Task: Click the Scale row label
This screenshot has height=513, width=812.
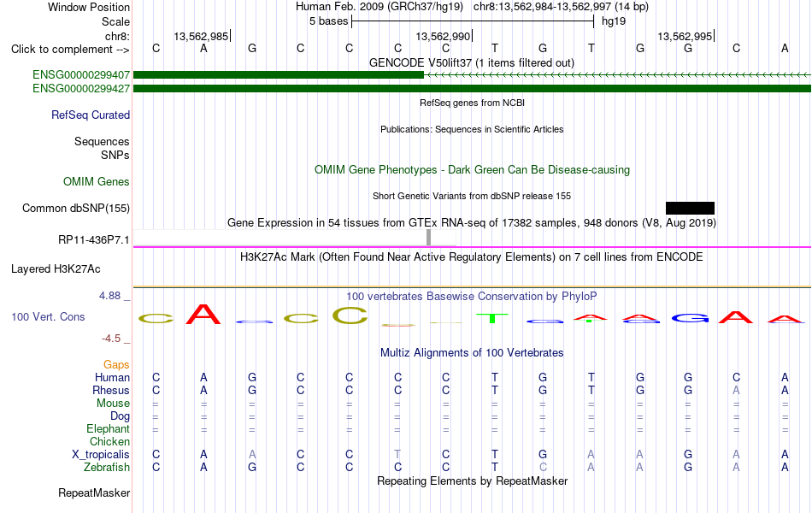Action: click(115, 21)
